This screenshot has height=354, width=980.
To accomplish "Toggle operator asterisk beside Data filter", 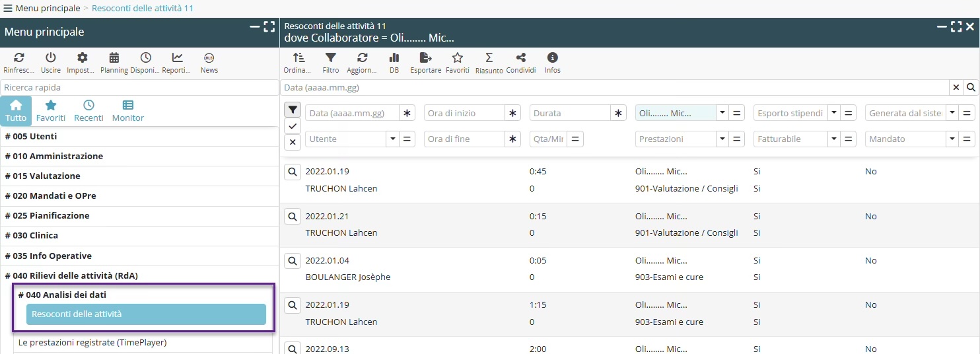I will (407, 114).
